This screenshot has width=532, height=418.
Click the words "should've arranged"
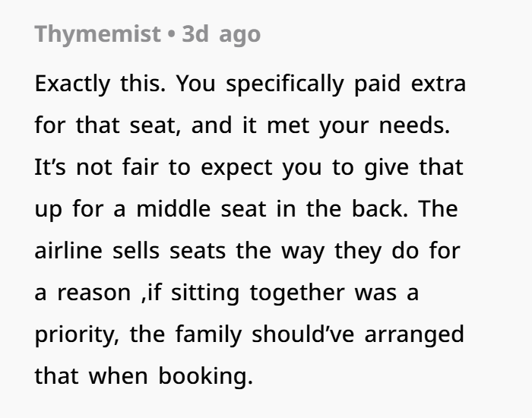coord(356,334)
